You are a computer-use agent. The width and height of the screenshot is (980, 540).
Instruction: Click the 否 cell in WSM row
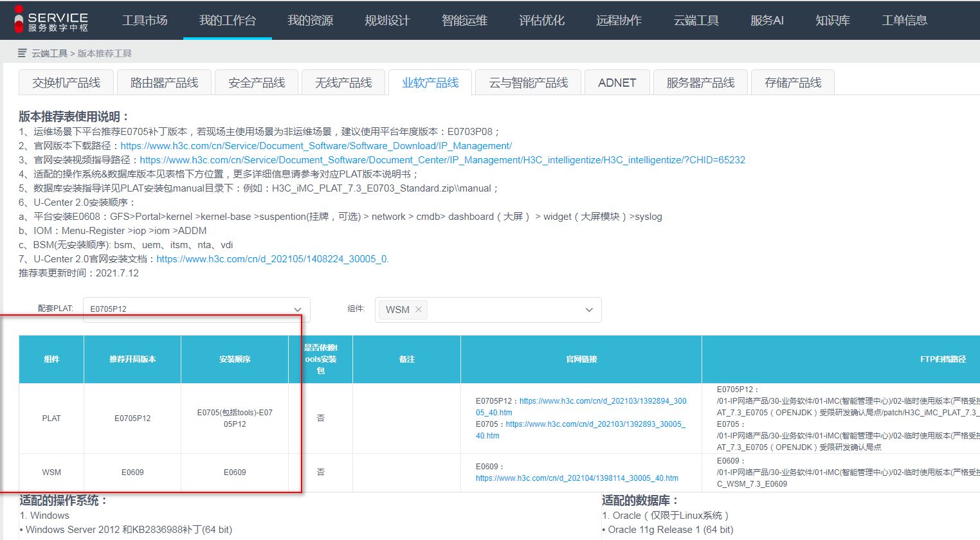click(x=321, y=473)
